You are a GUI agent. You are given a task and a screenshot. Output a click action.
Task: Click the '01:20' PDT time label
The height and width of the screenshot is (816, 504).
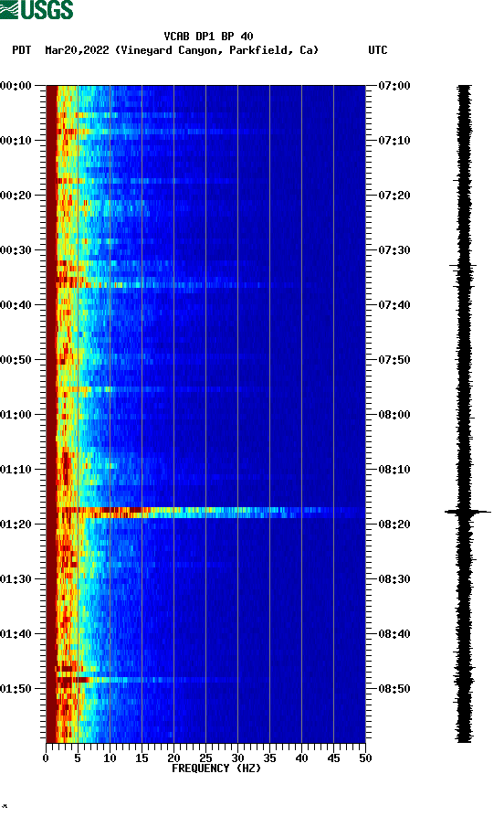point(16,525)
